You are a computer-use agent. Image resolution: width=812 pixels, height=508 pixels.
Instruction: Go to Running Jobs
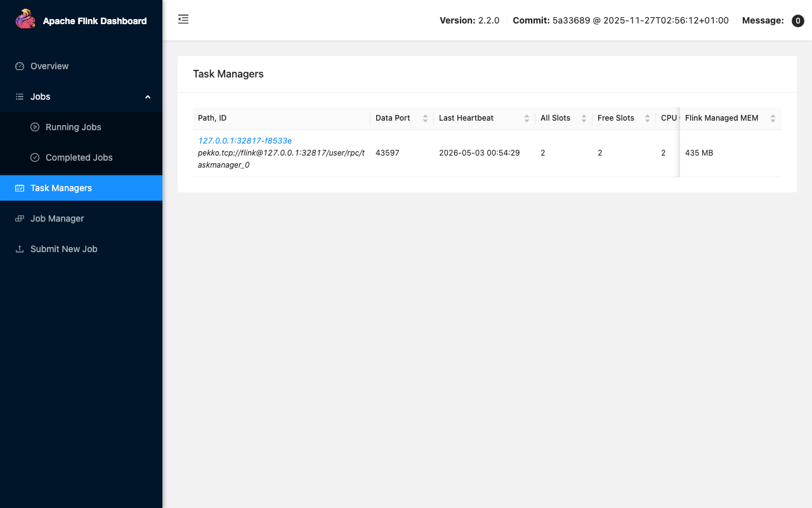pos(81,127)
